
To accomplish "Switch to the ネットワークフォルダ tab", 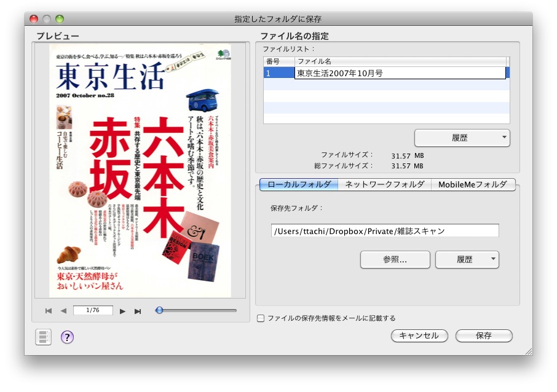I will coord(385,184).
